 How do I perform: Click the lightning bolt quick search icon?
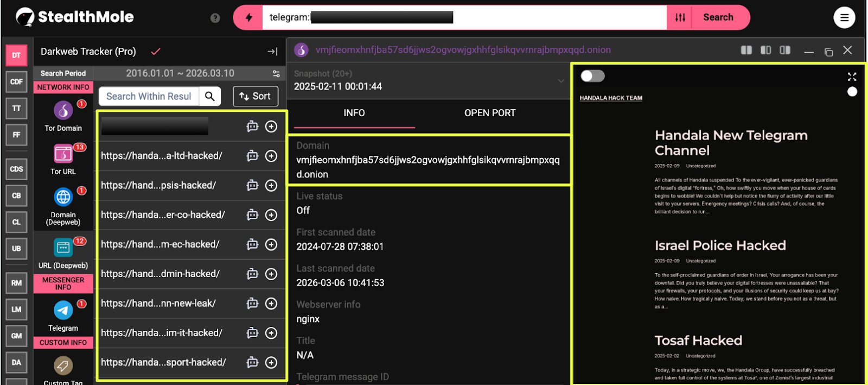248,17
